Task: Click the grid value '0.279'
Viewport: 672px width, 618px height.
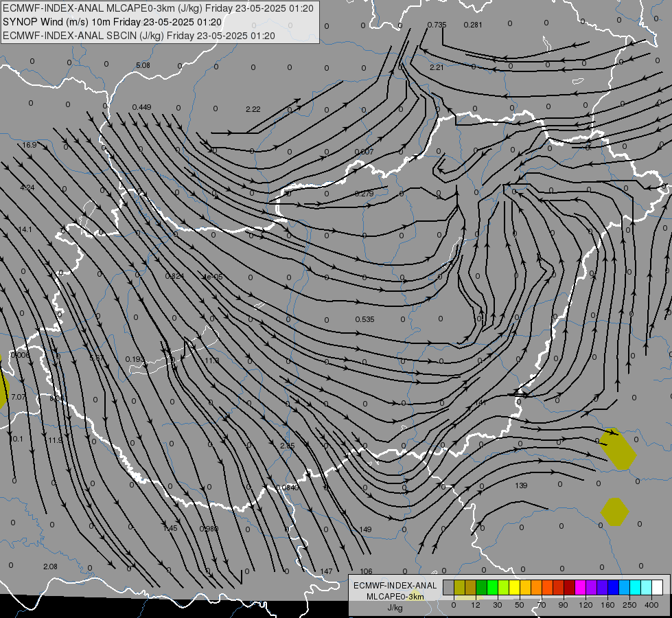Action: [364, 194]
